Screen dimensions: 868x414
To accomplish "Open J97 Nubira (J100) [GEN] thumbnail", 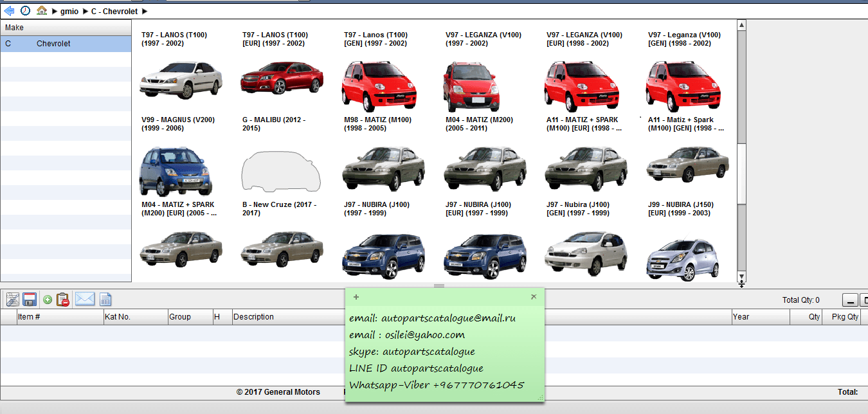I will (x=586, y=168).
